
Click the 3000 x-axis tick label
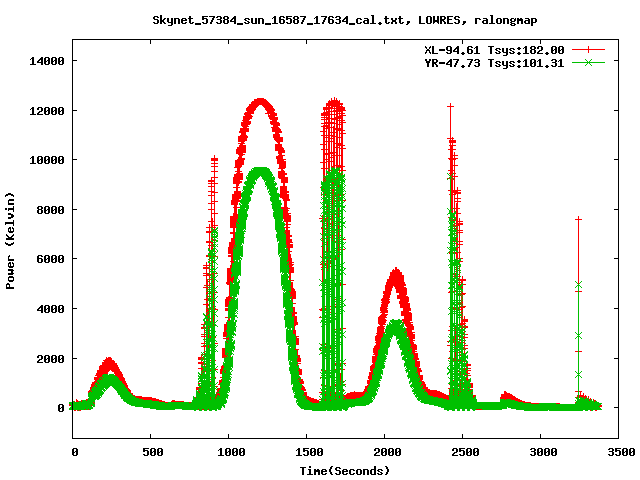[543, 452]
